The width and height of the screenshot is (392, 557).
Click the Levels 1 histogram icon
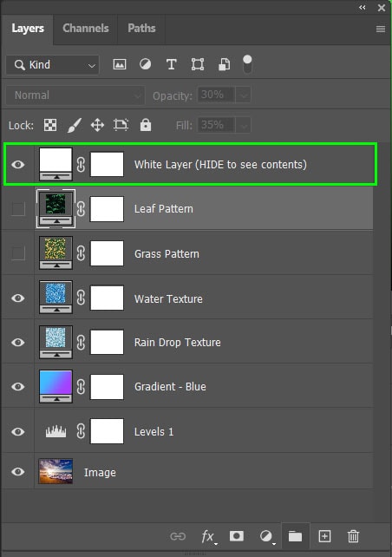(x=56, y=431)
